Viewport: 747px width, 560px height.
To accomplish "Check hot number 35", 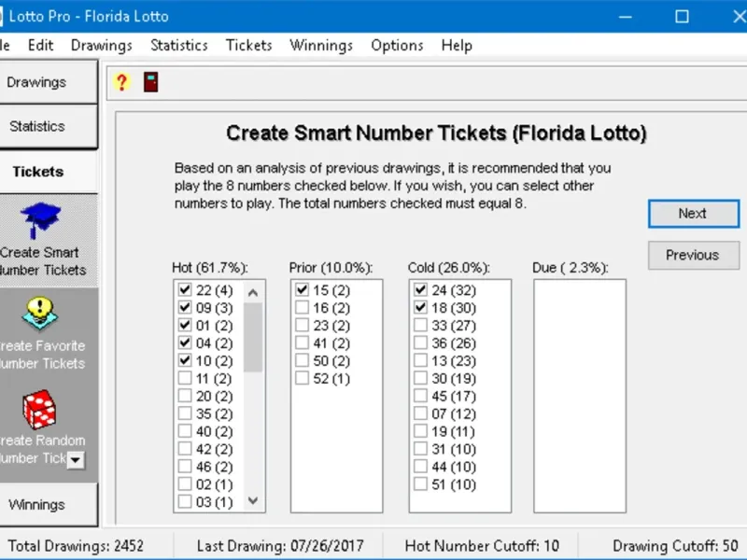I will click(185, 413).
